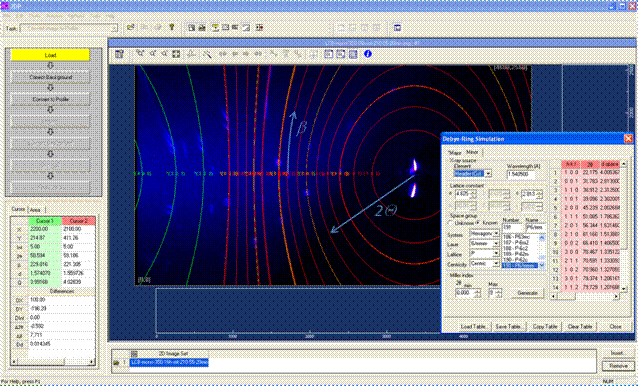Select the selected image file in 2D Image Set
This screenshot has width=638, height=386.
[169, 362]
